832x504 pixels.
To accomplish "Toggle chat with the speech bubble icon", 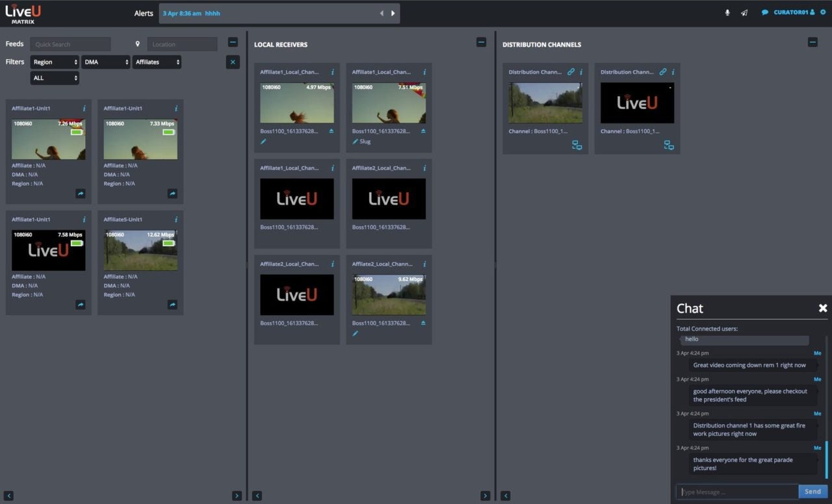I will pos(765,12).
